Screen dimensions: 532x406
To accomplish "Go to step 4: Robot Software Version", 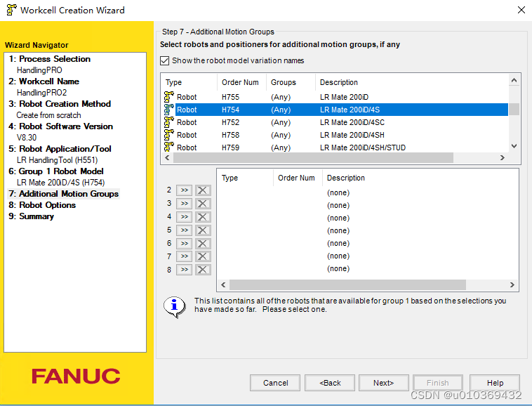I will [61, 126].
